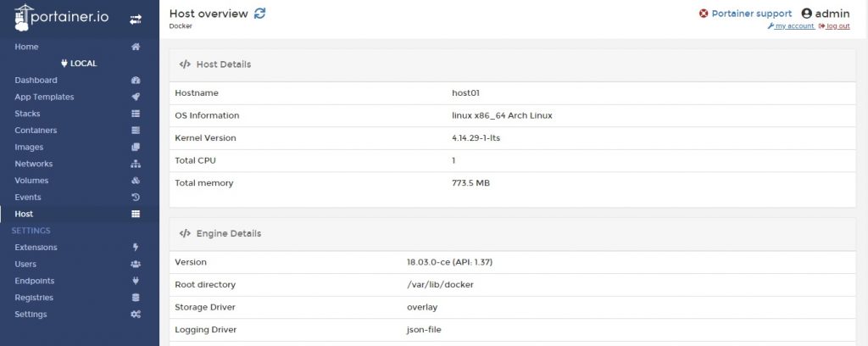Open the Containers menu item
This screenshot has height=346, width=868.
(36, 131)
